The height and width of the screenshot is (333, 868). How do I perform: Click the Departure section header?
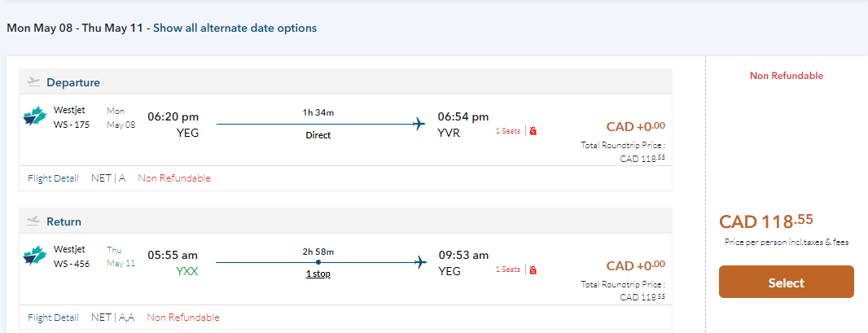[x=73, y=82]
